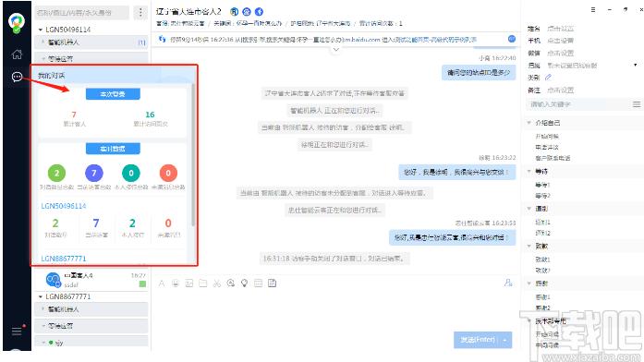Open LGN88677771 link in stats panel
Image resolution: width=644 pixels, height=362 pixels.
(64, 259)
